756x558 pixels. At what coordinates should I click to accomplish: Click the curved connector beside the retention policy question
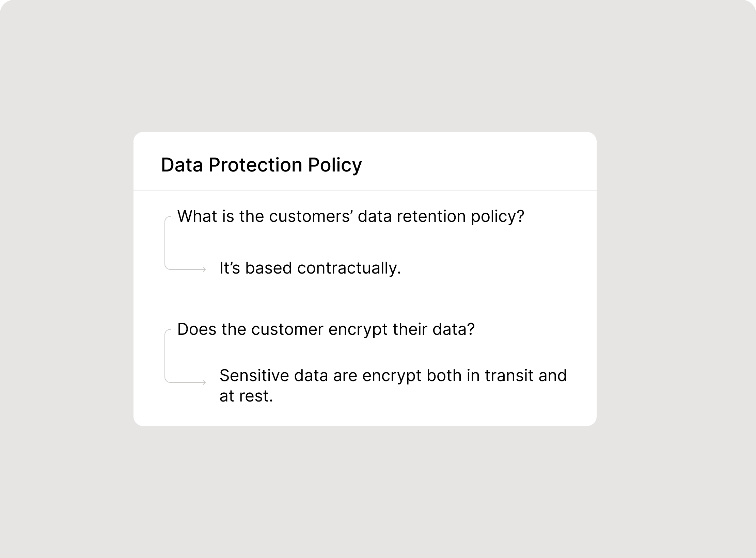pyautogui.click(x=168, y=243)
